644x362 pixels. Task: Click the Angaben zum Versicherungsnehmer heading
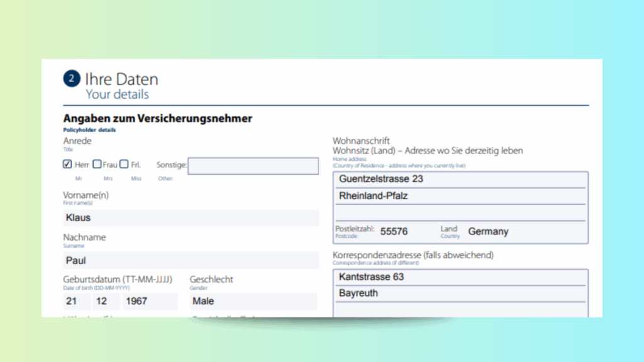[157, 118]
